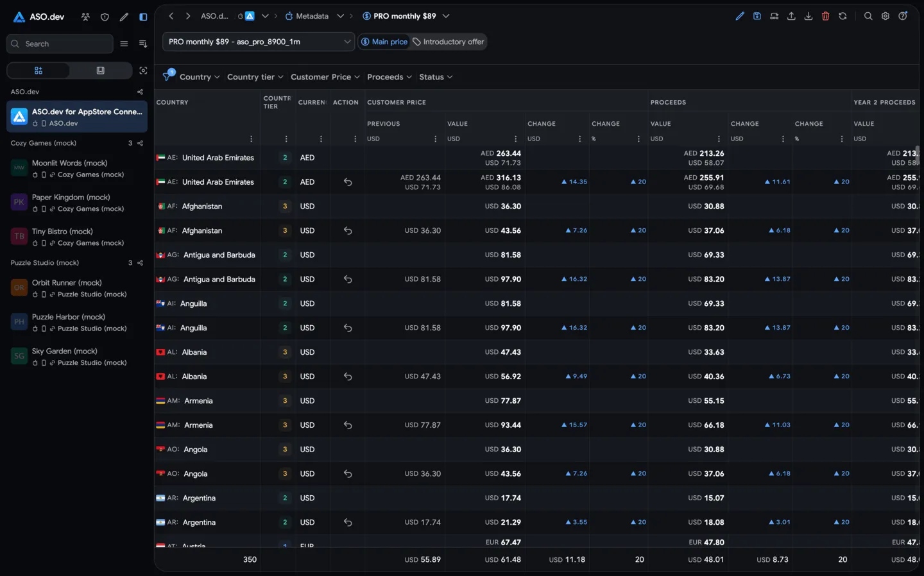Open Country column options menu
The height and width of the screenshot is (576, 924).
(251, 139)
